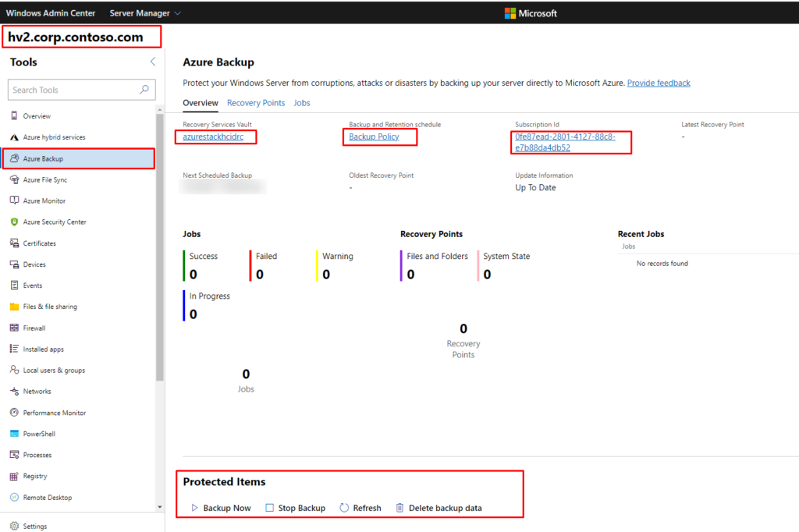Click the Azure Monitor icon
Screen dimensions: 799x532
[14, 200]
